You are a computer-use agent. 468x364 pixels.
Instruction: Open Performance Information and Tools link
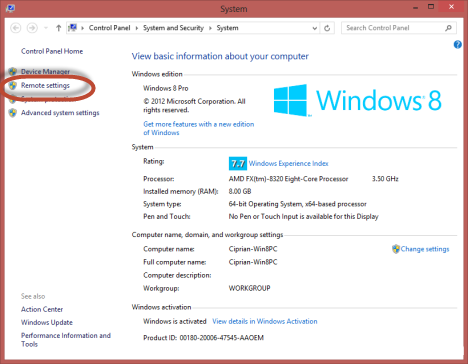click(x=66, y=340)
